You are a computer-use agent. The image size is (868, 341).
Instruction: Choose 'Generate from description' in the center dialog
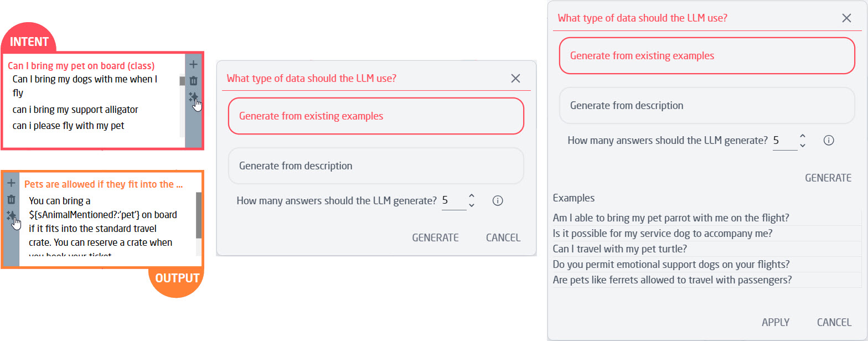click(x=375, y=166)
